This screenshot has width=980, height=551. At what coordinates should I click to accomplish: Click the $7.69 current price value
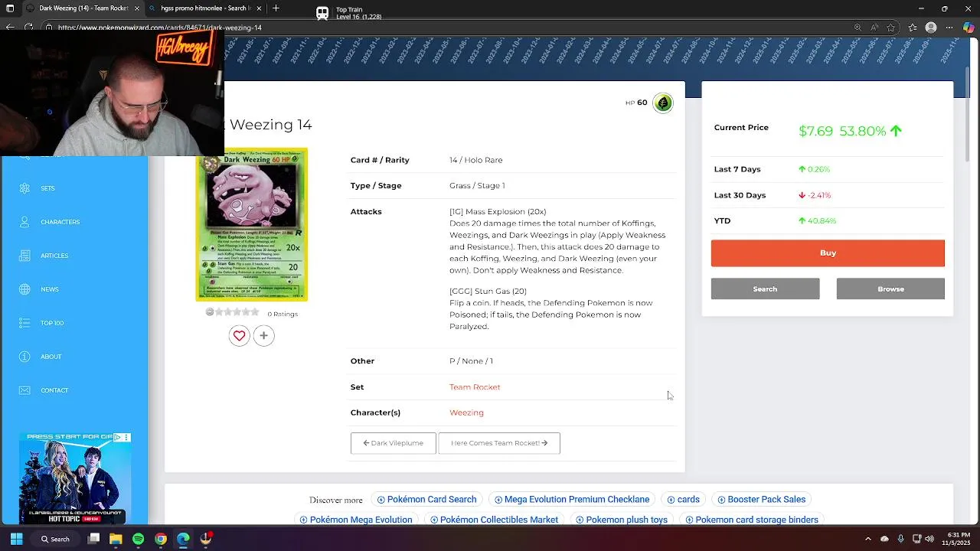point(815,131)
